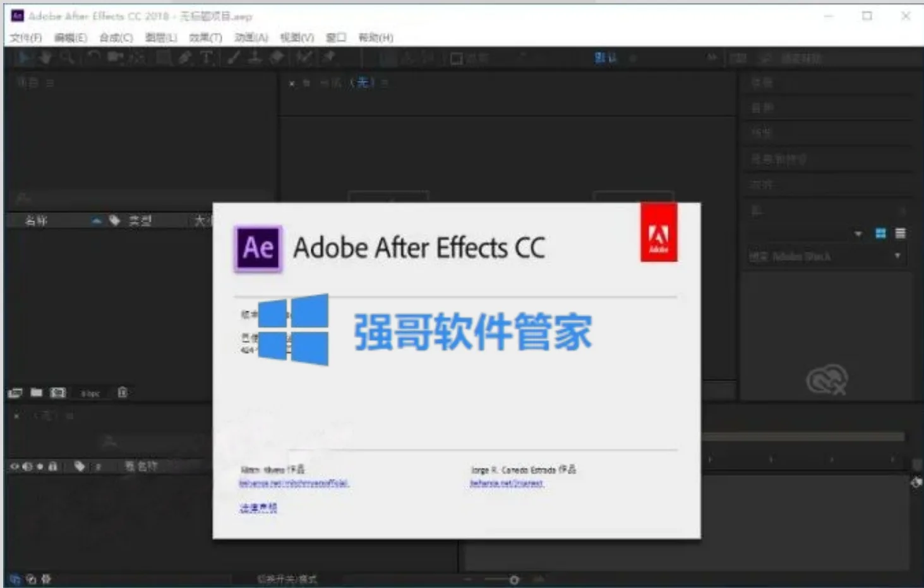
Task: Create a new folder in Project panel
Action: pyautogui.click(x=37, y=393)
